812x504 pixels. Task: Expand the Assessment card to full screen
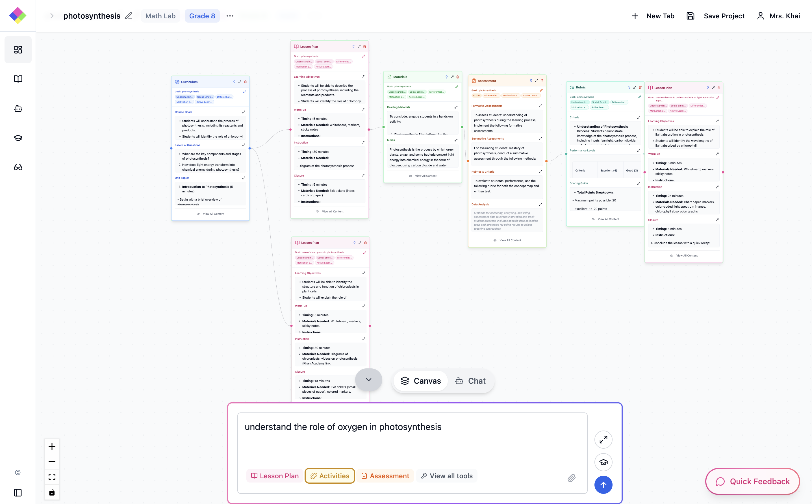(536, 80)
